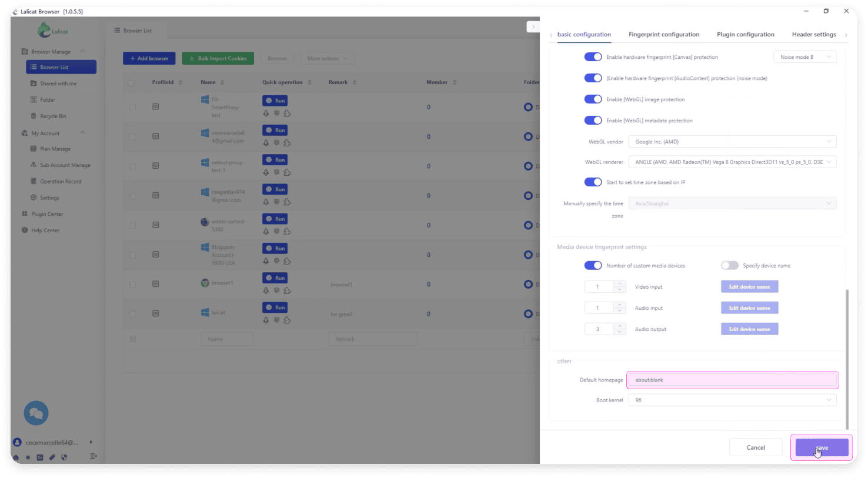Click the fingerprint icon in winter-oxford-5000 row
Viewport: 868px width, 478px height.
coord(276,231)
